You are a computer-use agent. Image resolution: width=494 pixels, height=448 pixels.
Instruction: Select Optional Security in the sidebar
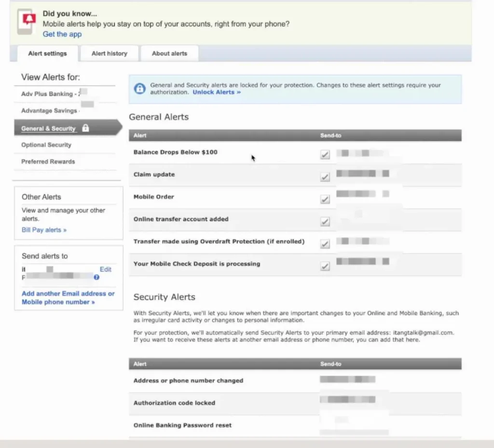46,145
